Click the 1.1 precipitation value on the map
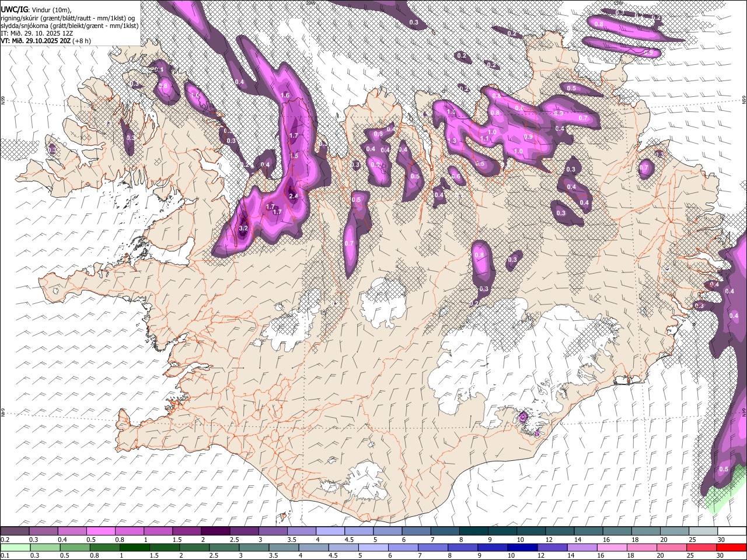 click(x=484, y=139)
